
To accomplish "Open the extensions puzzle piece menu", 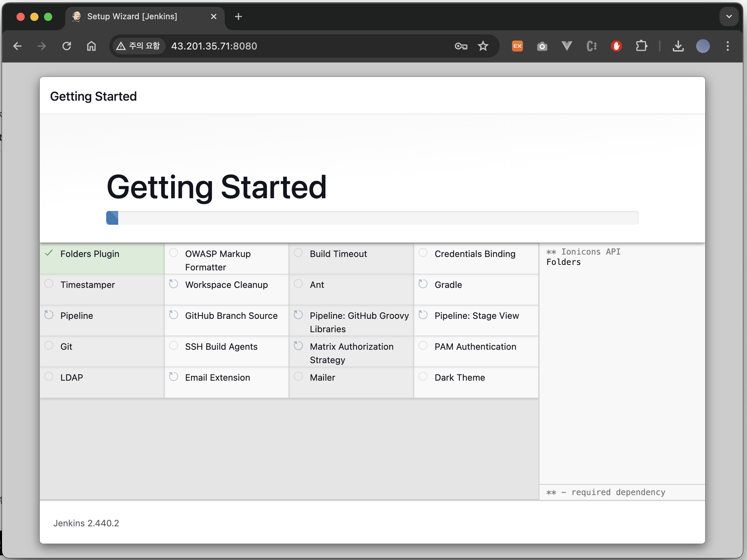I will click(x=641, y=46).
